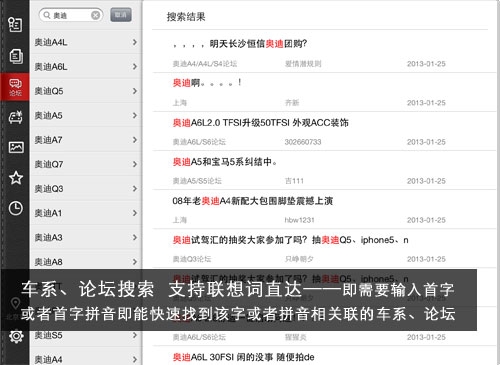This screenshot has height=365, width=500.
Task: Open post 奥迪A6L2.0 TFSI升级50TFSI
Action: (260, 123)
